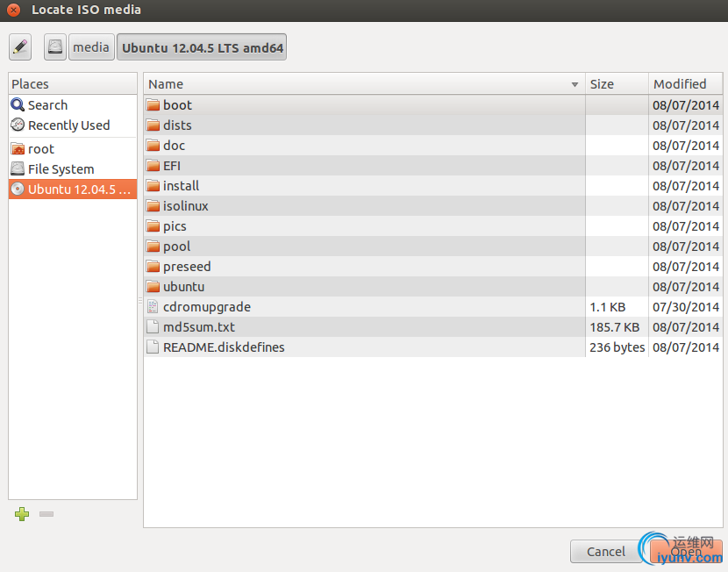Select the README.diskdefines file name
The height and width of the screenshot is (572, 728).
(x=224, y=347)
